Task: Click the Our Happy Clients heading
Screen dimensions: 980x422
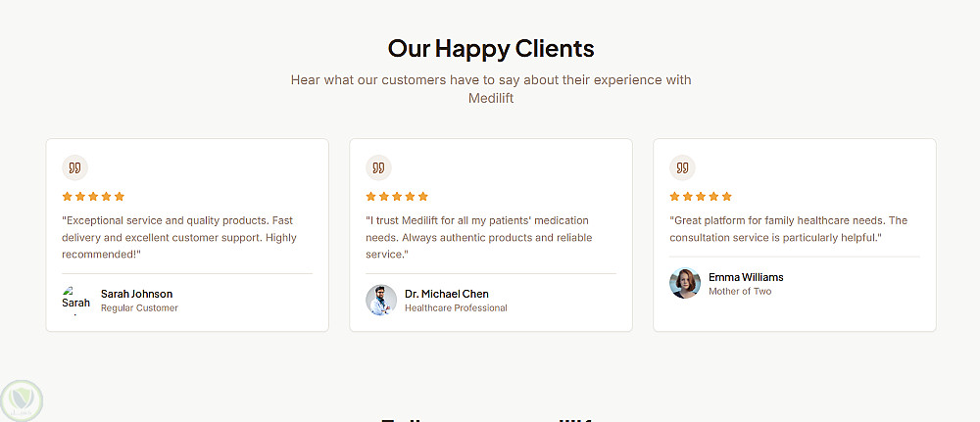Action: (490, 48)
